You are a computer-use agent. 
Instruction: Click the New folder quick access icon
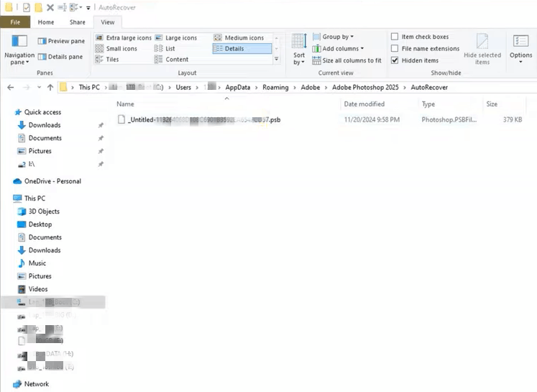(39, 7)
